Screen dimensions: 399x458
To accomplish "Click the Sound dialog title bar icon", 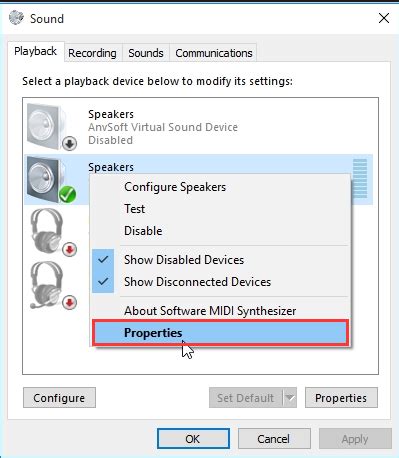I will click(x=17, y=18).
